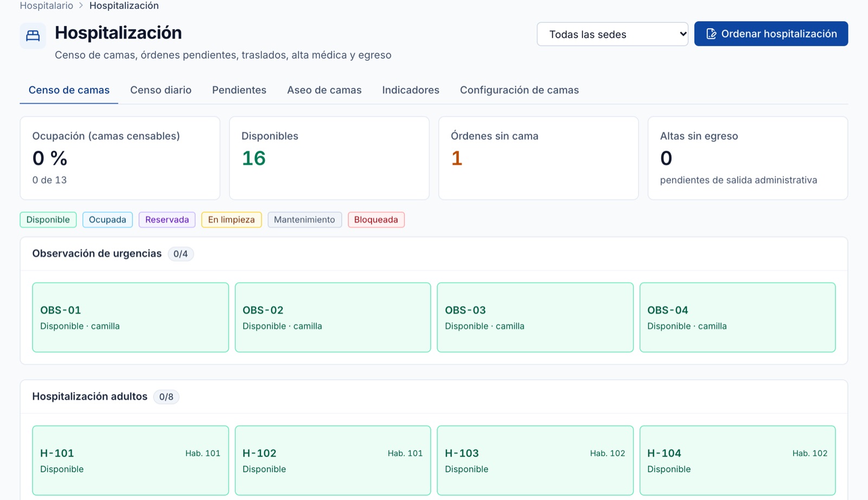The height and width of the screenshot is (500, 868).
Task: Click the Ordenar hospitalización button
Action: 771,34
